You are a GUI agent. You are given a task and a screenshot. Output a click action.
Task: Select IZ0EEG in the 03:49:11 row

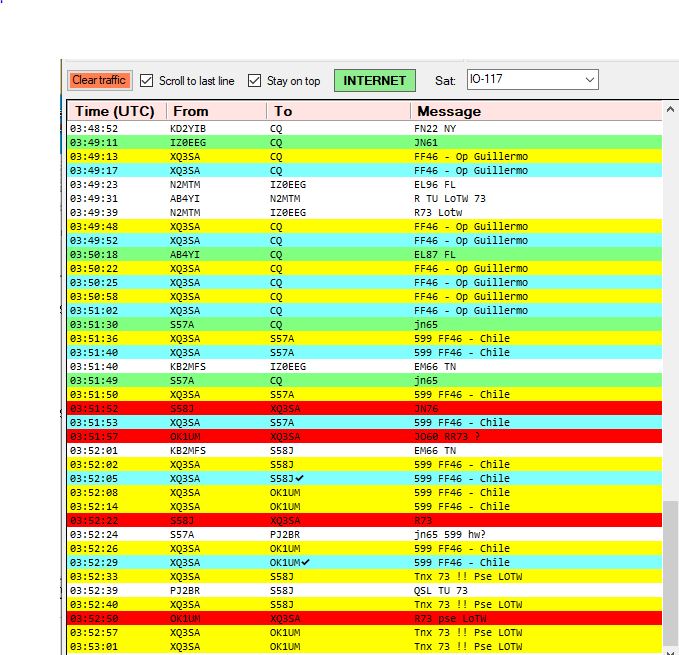[x=188, y=142]
